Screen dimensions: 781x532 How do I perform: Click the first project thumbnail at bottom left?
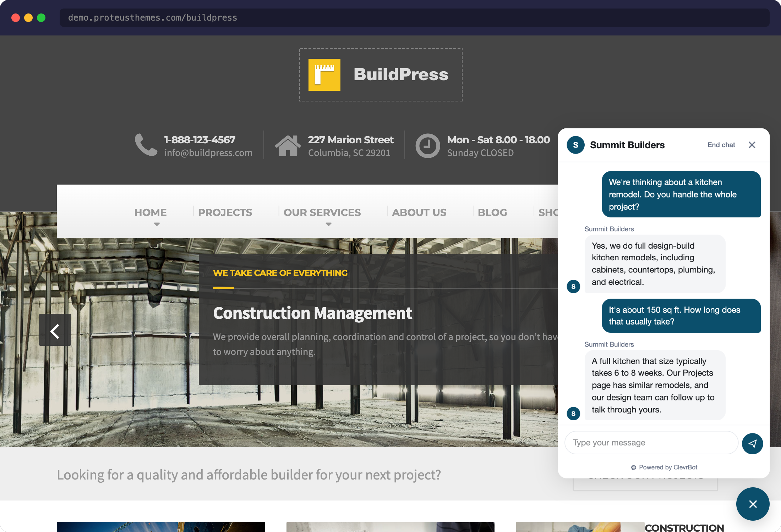point(161,527)
